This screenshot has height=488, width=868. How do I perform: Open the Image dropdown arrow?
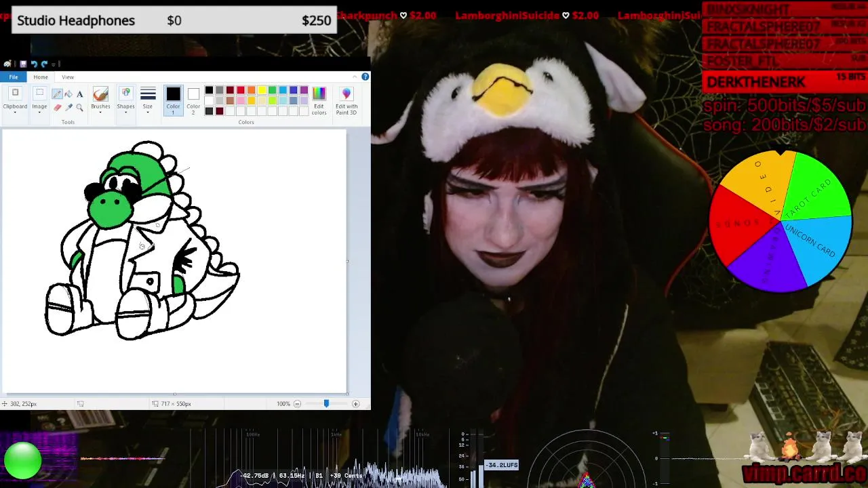[x=39, y=113]
